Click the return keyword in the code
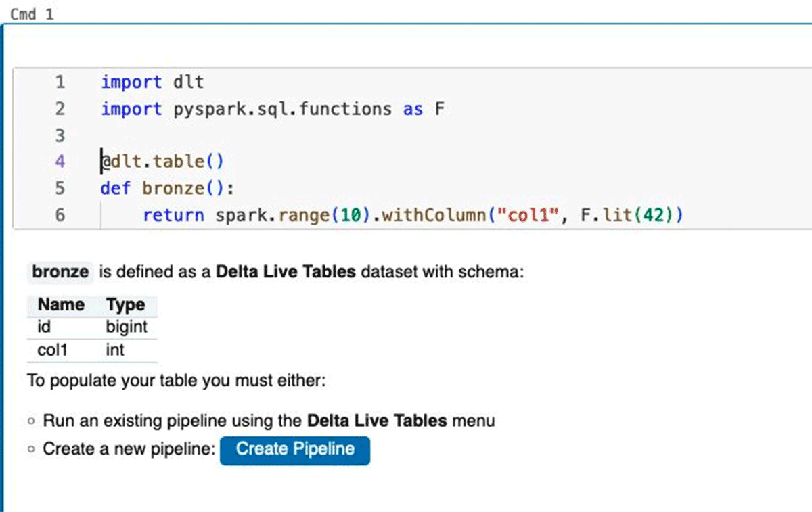Viewport: 812px width, 512px height. (173, 216)
